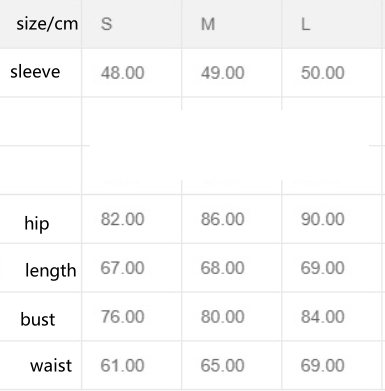Select sleeve value 48.00
Image resolution: width=385 pixels, height=391 pixels.
click(123, 73)
